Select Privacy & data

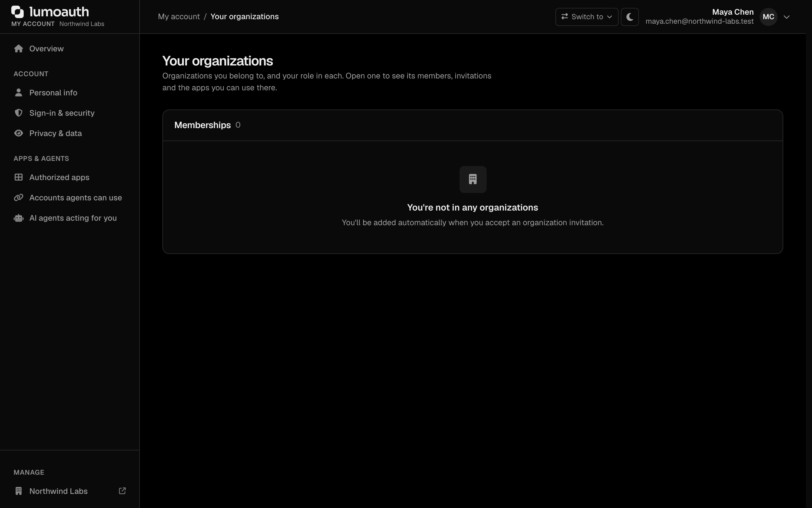click(x=69, y=133)
